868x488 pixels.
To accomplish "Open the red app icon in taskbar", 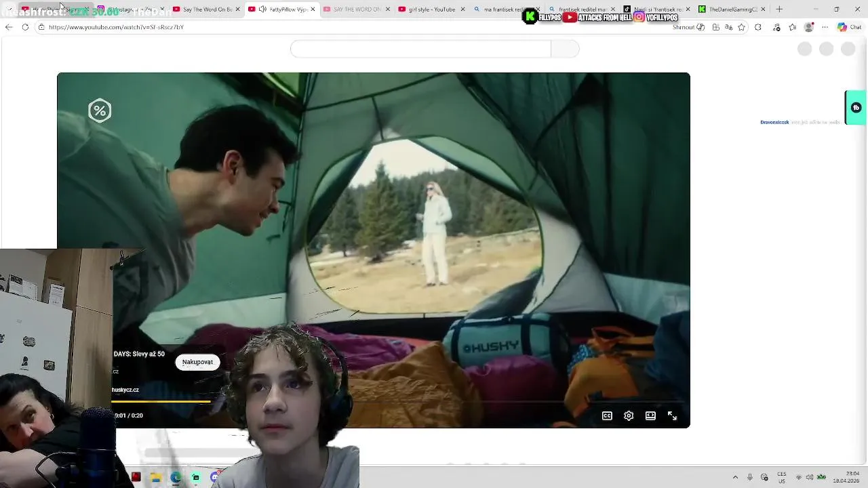I will pos(136,477).
